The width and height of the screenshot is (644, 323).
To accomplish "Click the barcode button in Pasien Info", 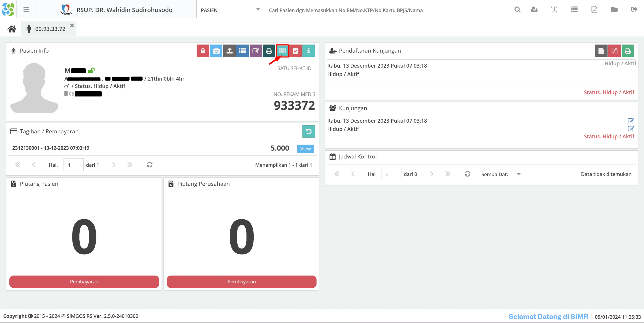I will point(282,51).
